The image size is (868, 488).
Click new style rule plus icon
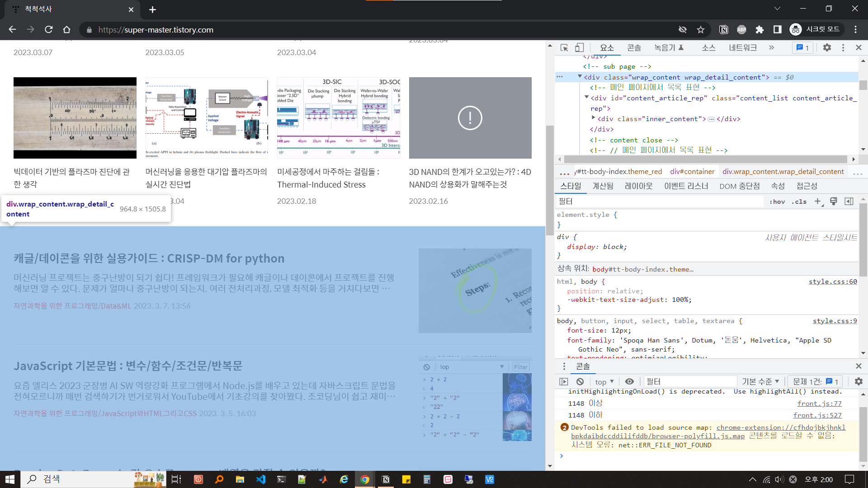coord(817,202)
